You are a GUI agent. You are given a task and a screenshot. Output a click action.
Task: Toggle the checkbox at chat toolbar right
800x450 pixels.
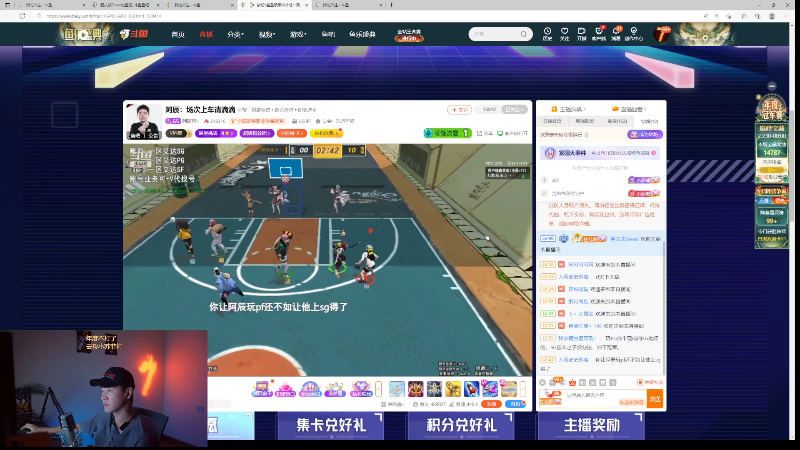(x=640, y=382)
